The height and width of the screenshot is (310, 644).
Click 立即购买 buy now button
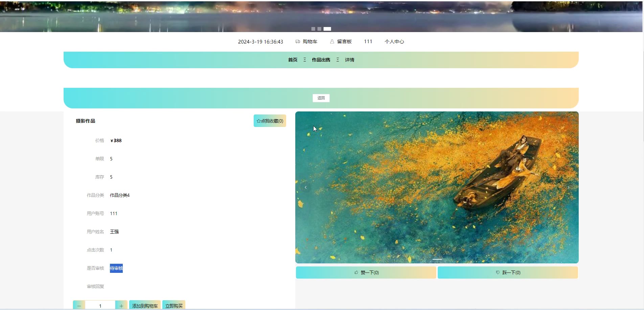coord(174,306)
